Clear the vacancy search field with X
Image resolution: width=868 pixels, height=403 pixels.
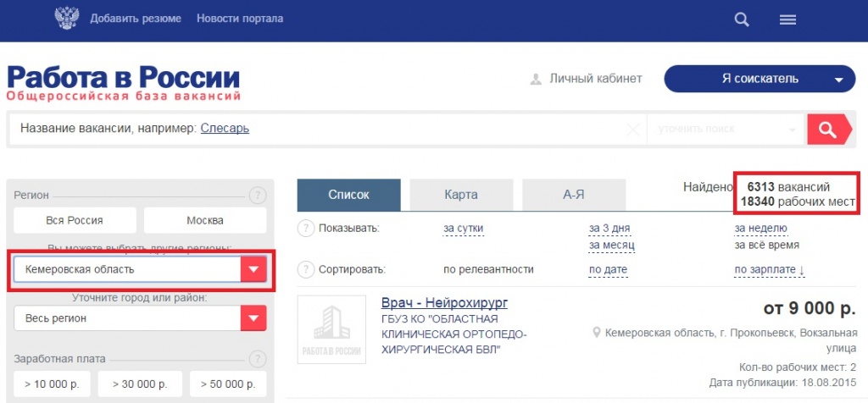pyautogui.click(x=632, y=130)
